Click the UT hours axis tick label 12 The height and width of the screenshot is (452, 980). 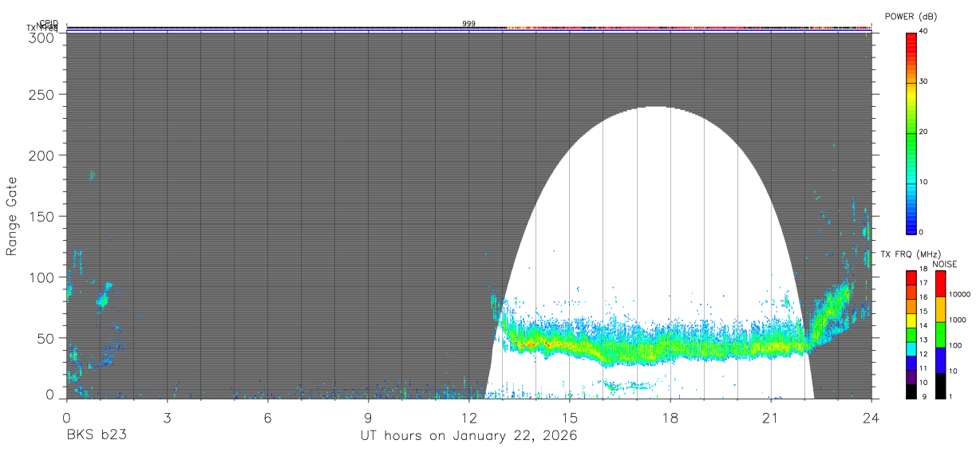(x=468, y=418)
